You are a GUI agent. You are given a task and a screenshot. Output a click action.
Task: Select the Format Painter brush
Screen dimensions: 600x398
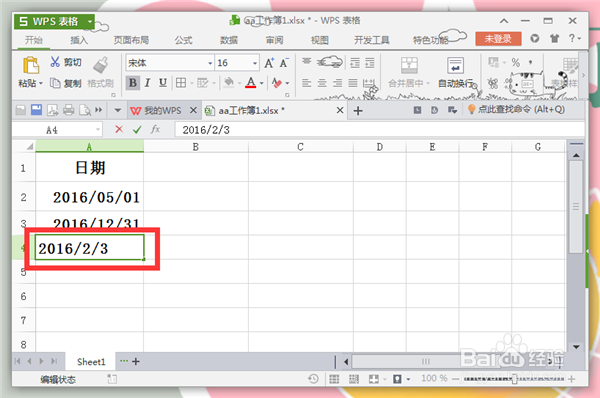coord(101,65)
